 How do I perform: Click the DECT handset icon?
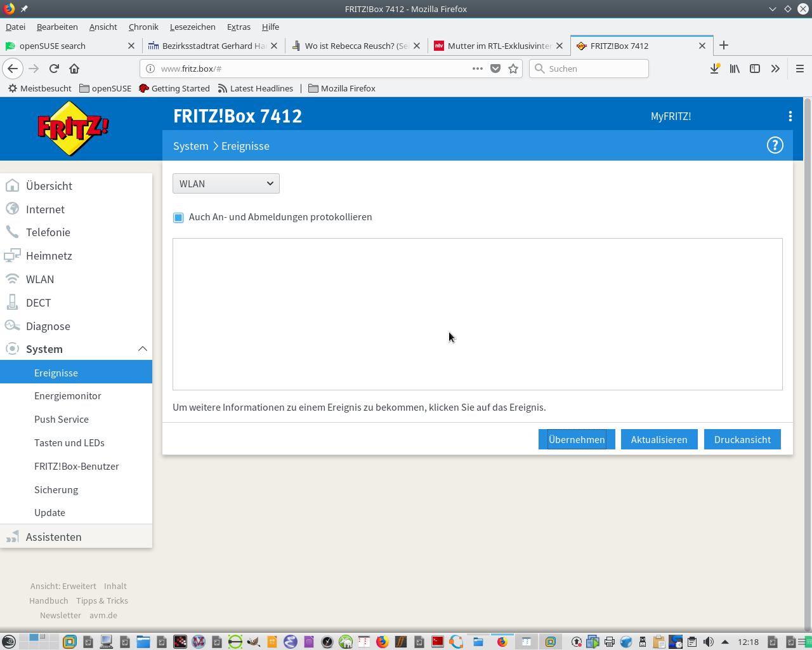point(12,302)
